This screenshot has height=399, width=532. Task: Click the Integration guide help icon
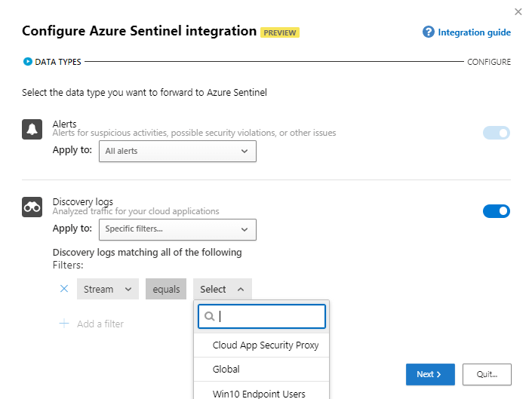(x=429, y=32)
